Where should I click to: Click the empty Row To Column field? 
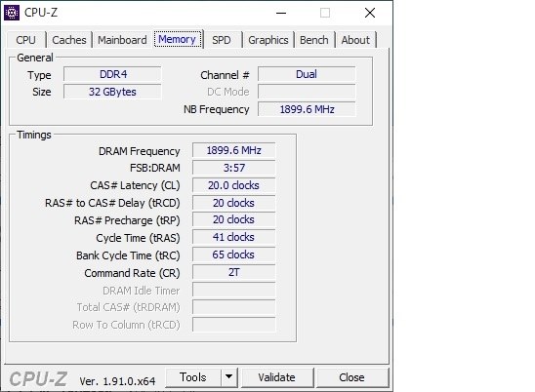(x=233, y=325)
